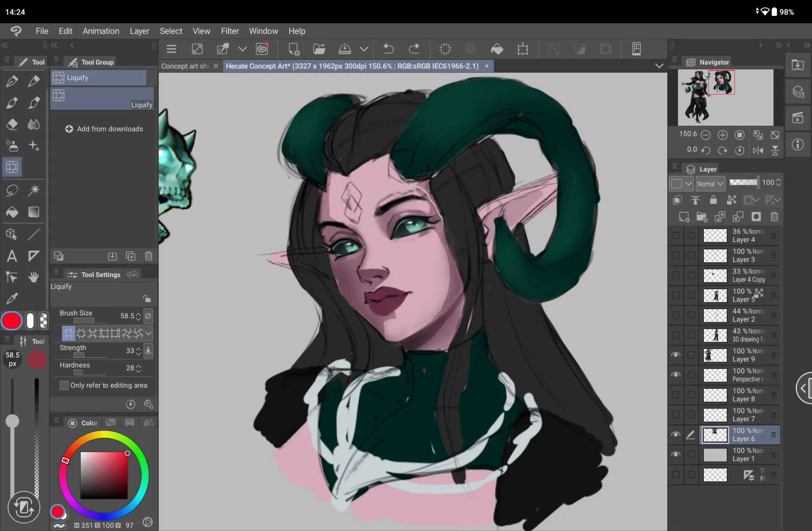Toggle the lock layer icon
812x531 pixels.
(713, 200)
